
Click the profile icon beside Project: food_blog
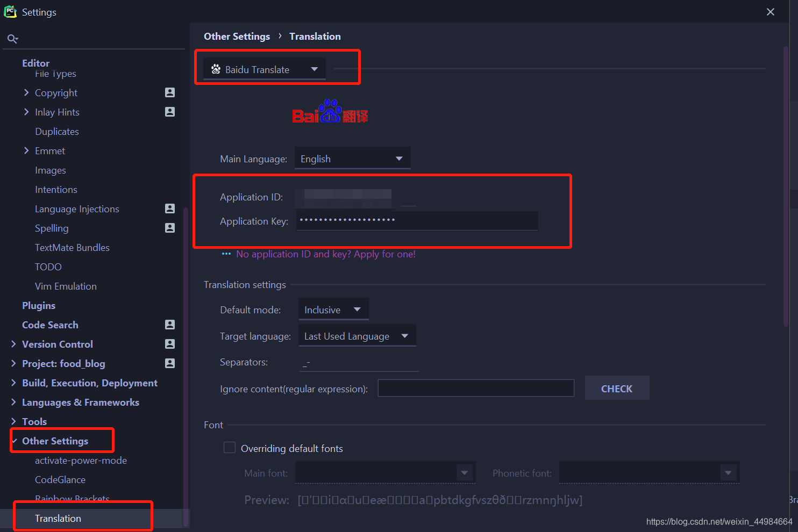(170, 363)
